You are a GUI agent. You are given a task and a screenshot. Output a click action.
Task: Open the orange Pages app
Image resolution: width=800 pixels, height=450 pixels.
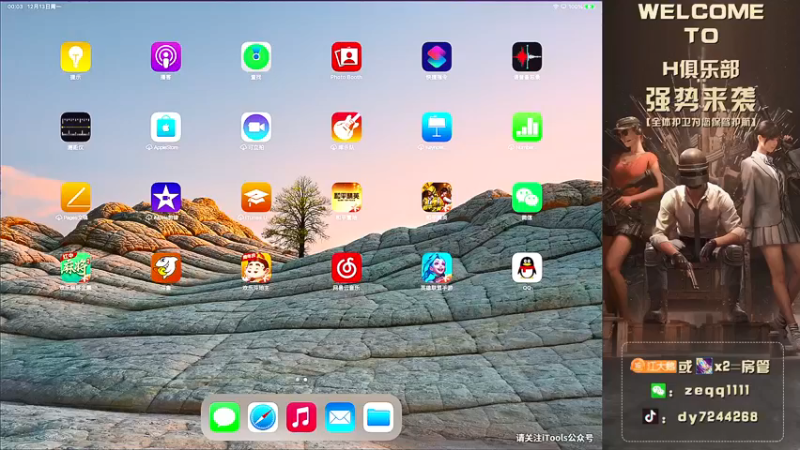coord(76,197)
